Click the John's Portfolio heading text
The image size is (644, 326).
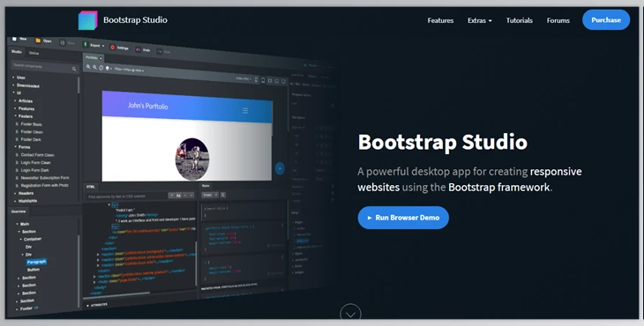tap(148, 106)
